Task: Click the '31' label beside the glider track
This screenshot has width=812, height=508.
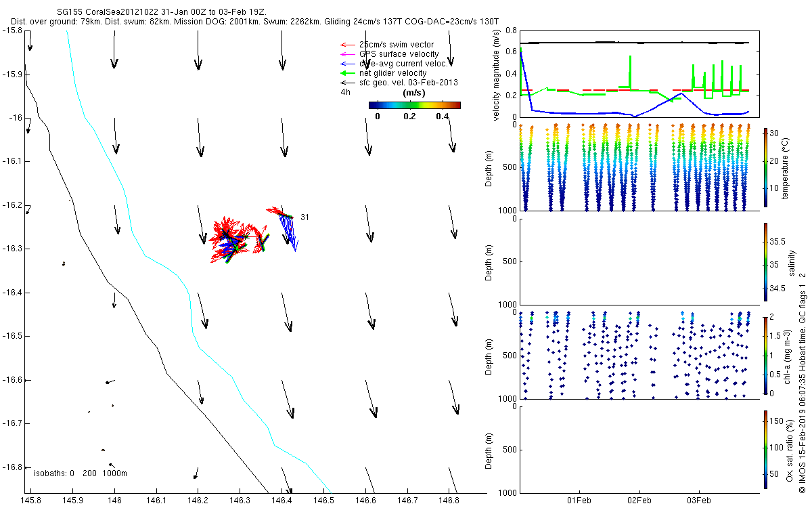Action: click(x=305, y=217)
